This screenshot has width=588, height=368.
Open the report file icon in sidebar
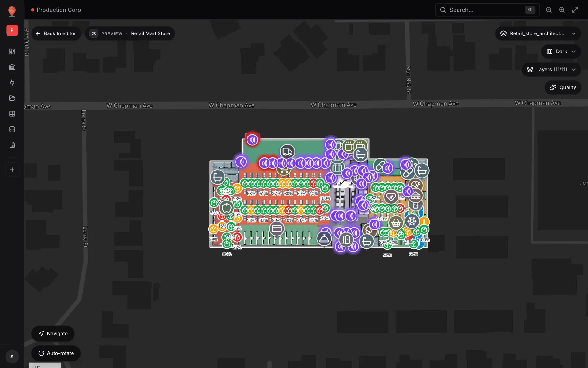[x=12, y=145]
